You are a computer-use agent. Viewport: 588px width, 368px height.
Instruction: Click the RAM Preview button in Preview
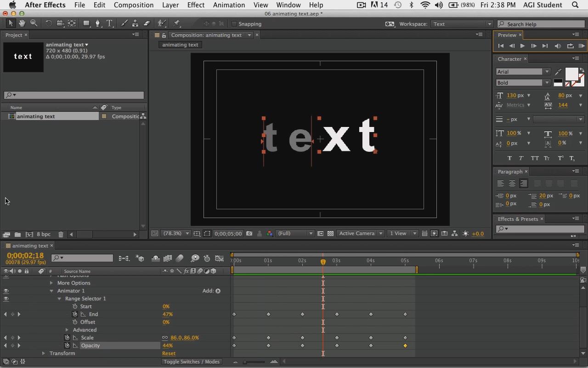point(581,46)
